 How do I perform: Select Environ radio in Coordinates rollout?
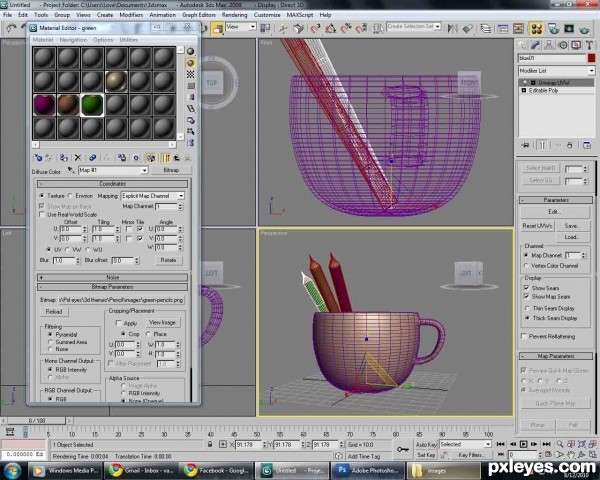coord(70,196)
